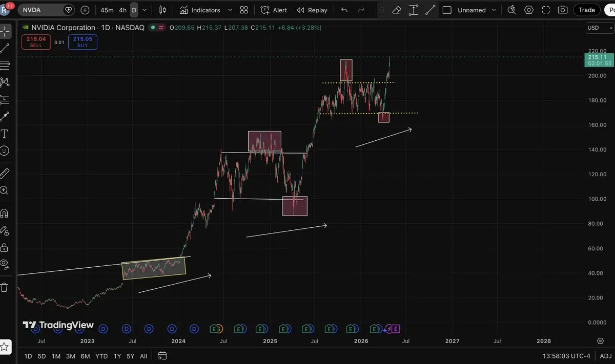Select the 1D date range
Screen dimensions: 615x364
point(28,356)
